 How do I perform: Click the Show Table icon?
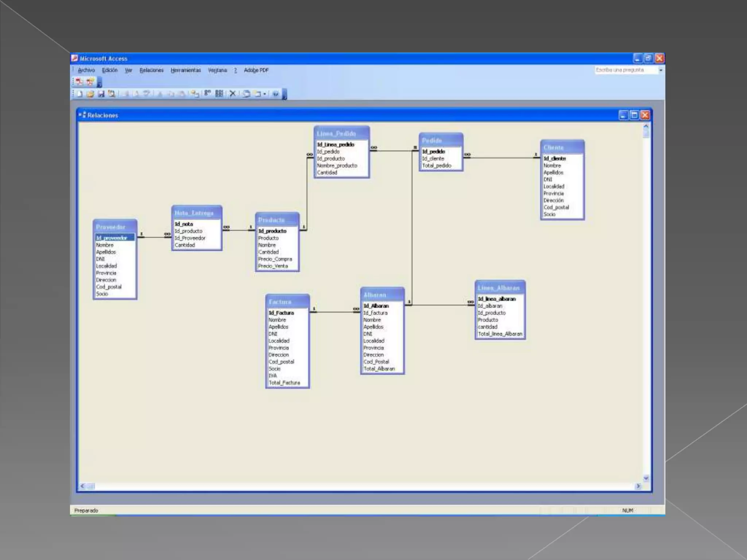click(x=195, y=94)
